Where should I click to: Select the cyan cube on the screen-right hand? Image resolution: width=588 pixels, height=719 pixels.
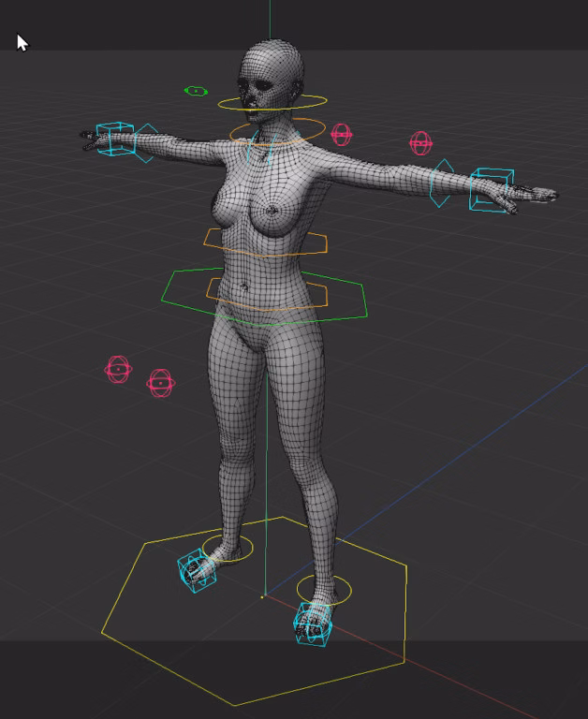492,190
